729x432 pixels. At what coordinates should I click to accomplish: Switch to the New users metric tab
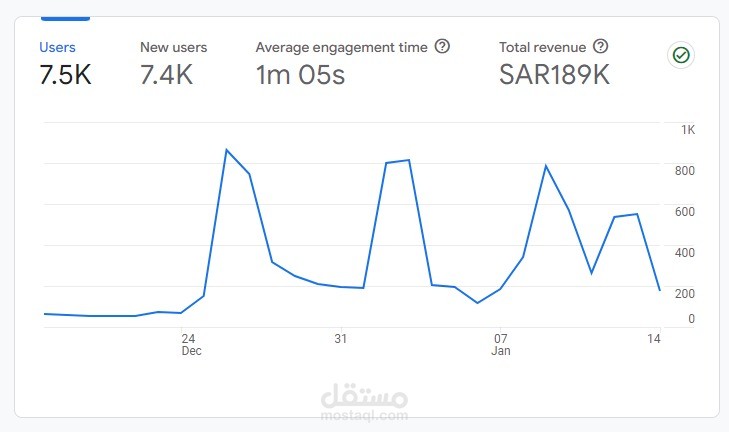173,64
